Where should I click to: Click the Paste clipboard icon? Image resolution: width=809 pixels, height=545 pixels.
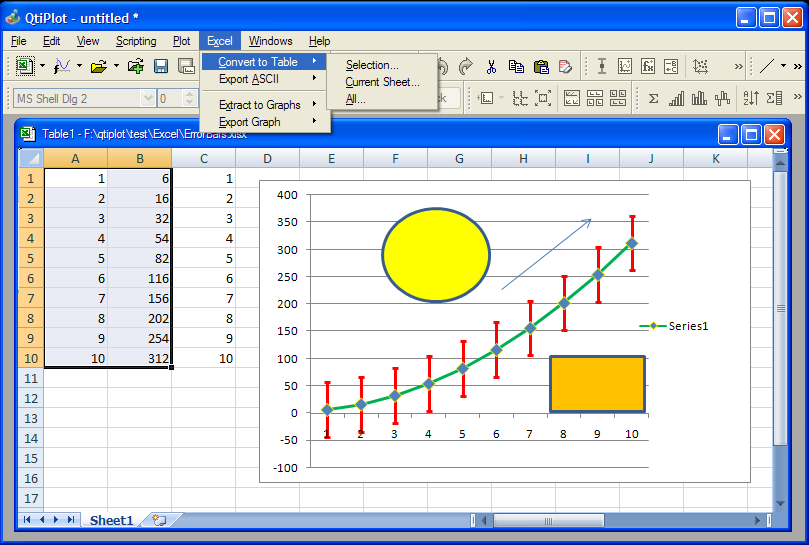(541, 67)
